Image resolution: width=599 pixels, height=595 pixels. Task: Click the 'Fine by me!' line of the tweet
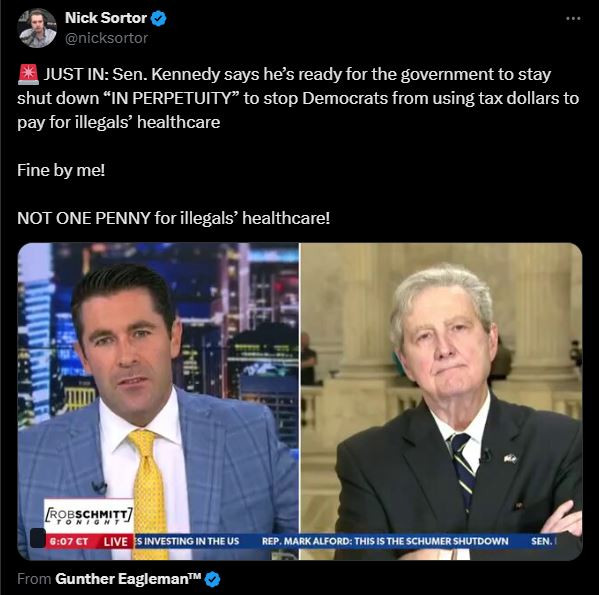(x=61, y=170)
